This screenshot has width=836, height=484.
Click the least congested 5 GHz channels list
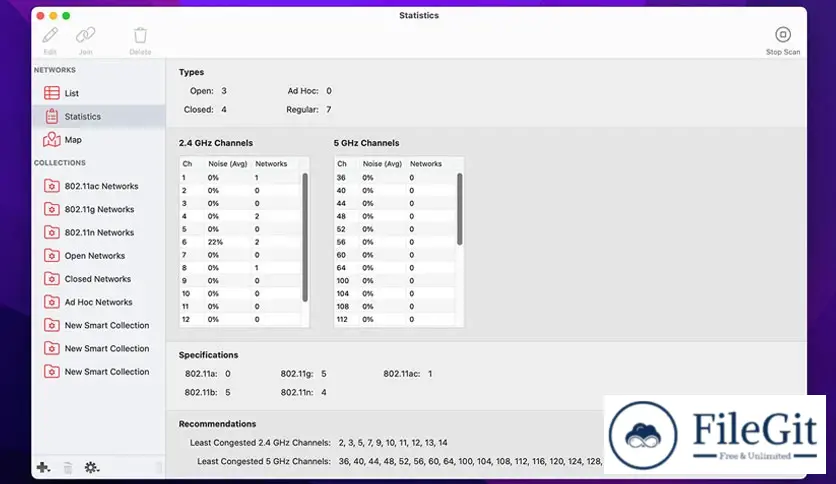pos(470,461)
